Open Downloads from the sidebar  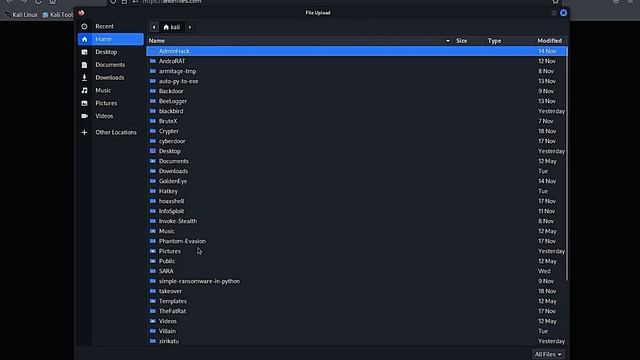coord(110,78)
